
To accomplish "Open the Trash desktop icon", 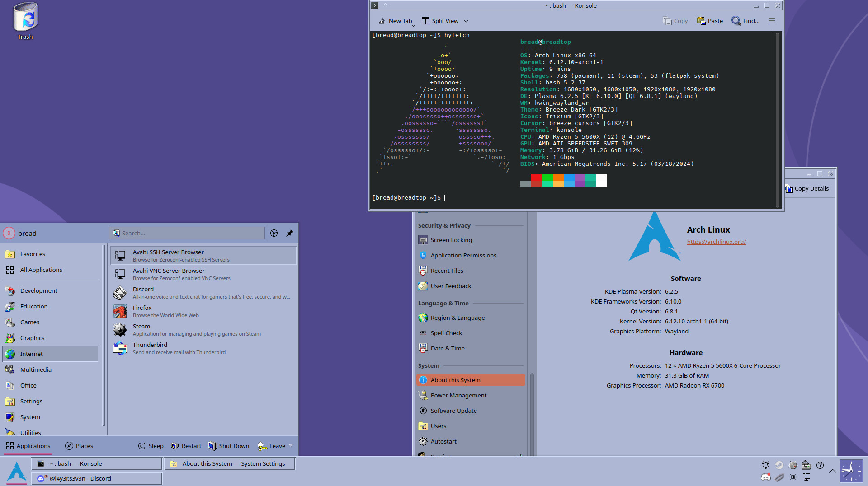I will 25,21.
